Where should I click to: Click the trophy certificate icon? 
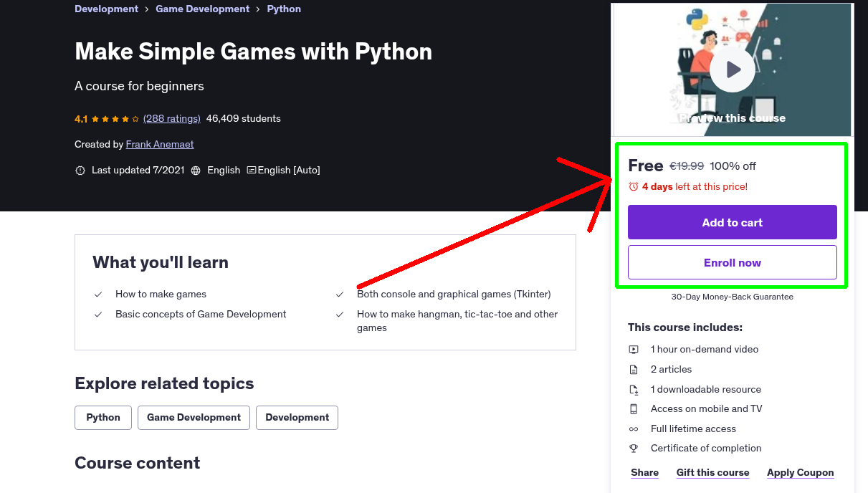point(634,449)
